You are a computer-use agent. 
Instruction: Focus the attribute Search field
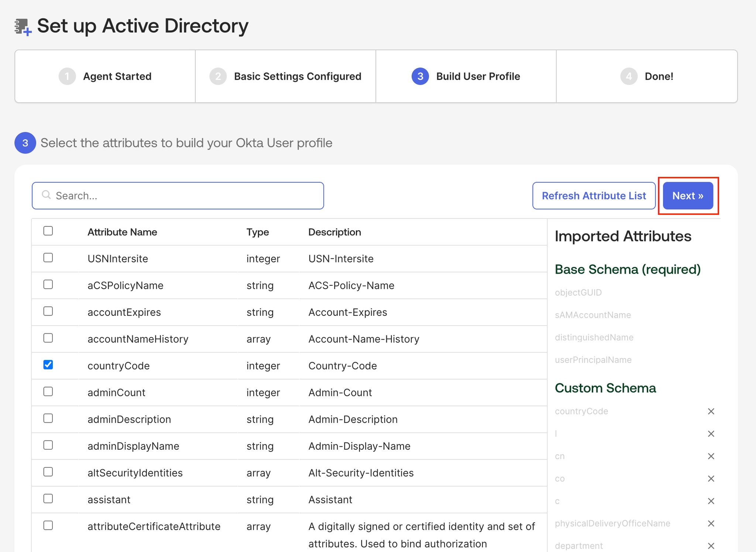tap(178, 196)
